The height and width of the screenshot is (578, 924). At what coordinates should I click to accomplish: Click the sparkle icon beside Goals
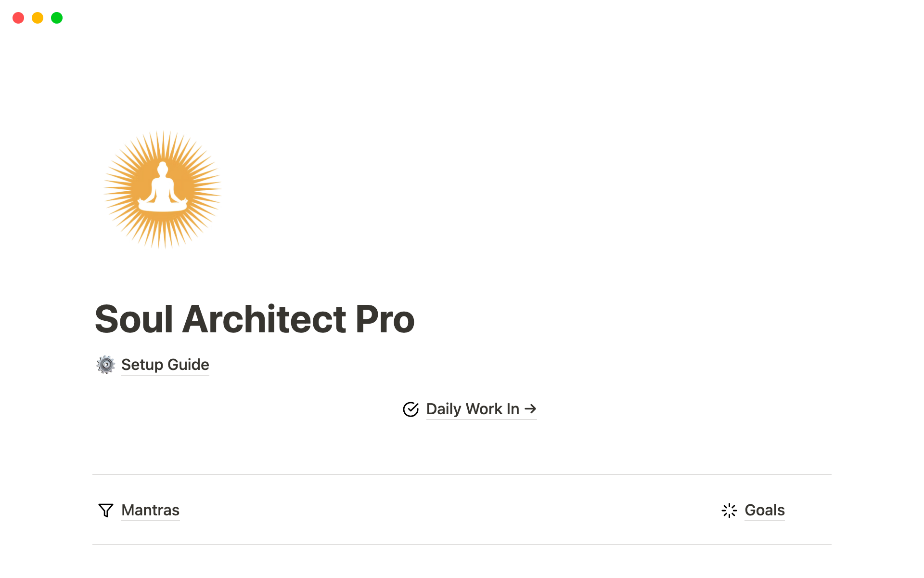(729, 511)
